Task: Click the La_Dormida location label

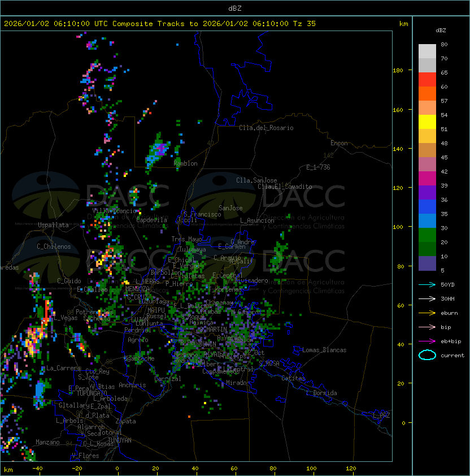Action: 321,393
